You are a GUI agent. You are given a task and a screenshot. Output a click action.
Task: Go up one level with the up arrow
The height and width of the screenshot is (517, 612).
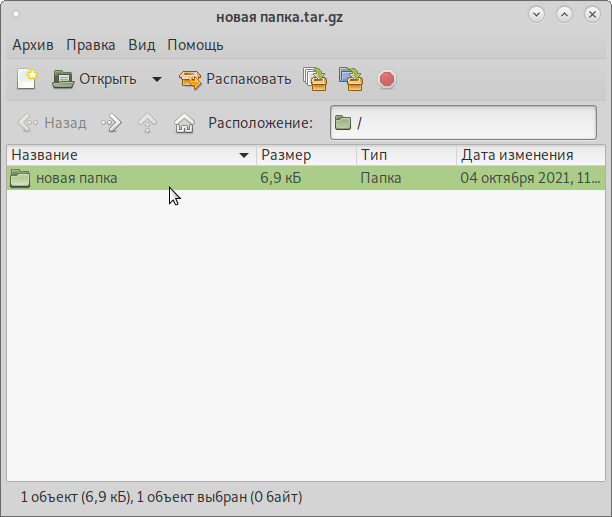click(148, 123)
